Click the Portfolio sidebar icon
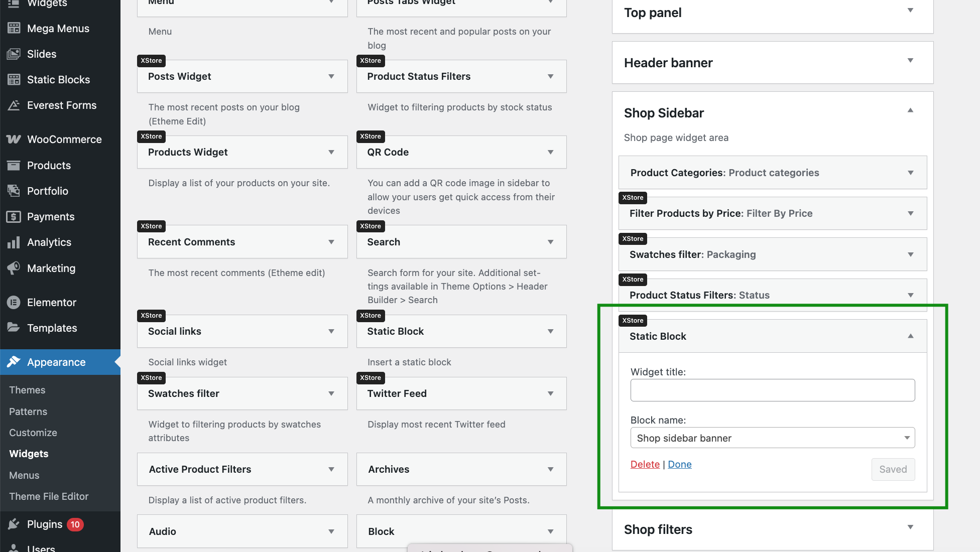 click(14, 191)
